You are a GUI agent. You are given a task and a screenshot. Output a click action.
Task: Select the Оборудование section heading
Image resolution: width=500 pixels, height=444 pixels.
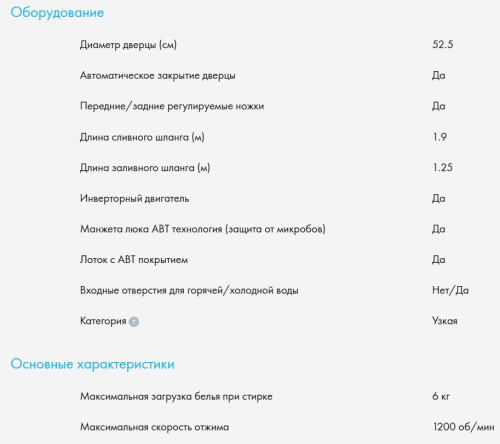pyautogui.click(x=57, y=13)
